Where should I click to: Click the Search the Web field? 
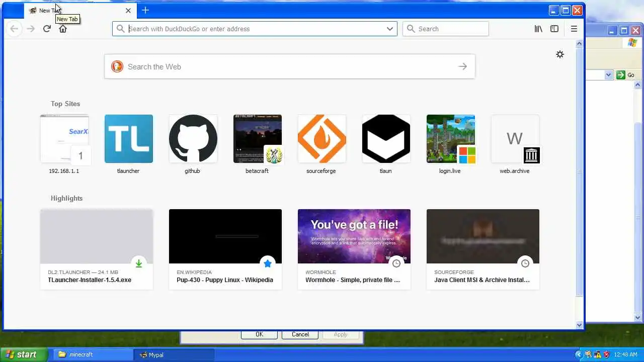[x=289, y=66]
